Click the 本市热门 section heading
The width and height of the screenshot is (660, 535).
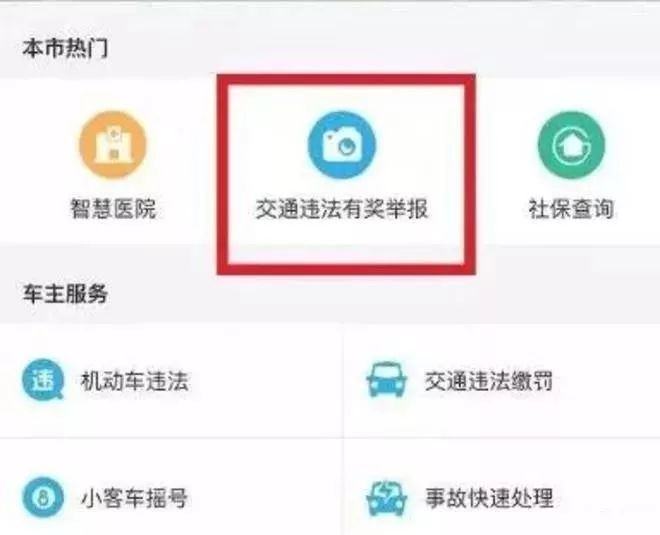[x=65, y=48]
